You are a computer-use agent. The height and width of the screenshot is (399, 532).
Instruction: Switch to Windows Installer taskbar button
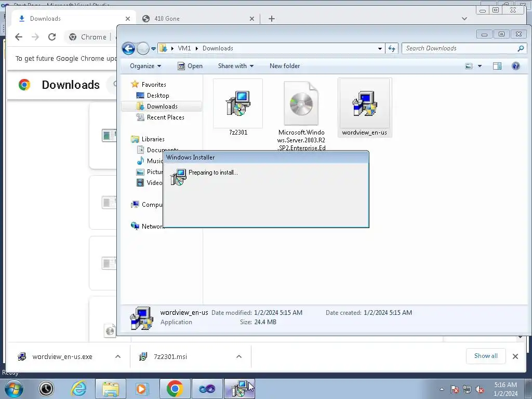239,389
